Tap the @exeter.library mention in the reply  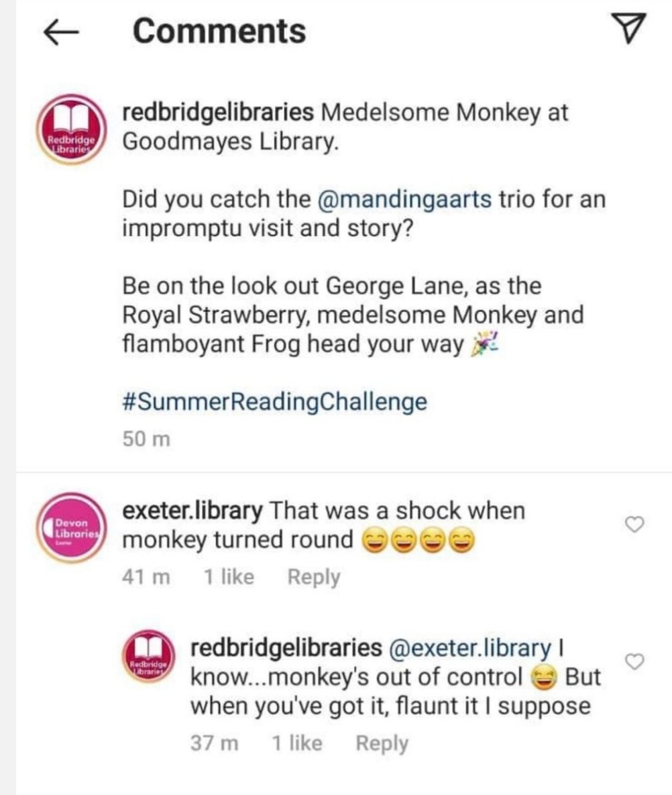469,648
